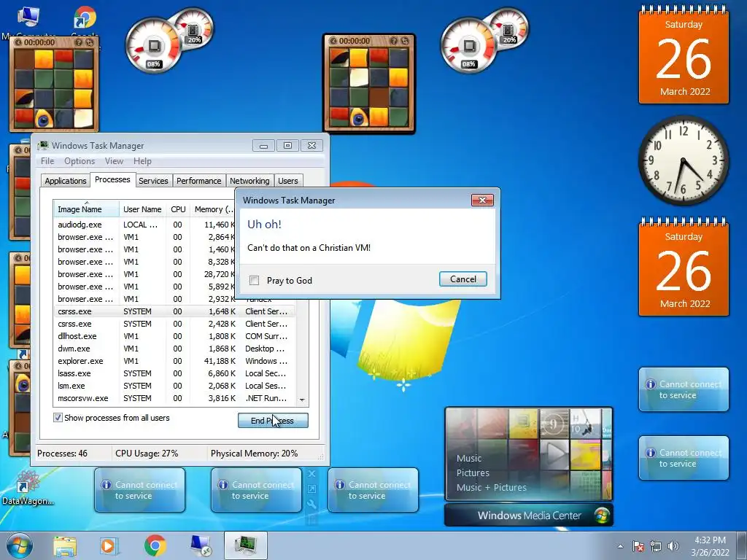Open the File menu in Task Manager

click(47, 161)
